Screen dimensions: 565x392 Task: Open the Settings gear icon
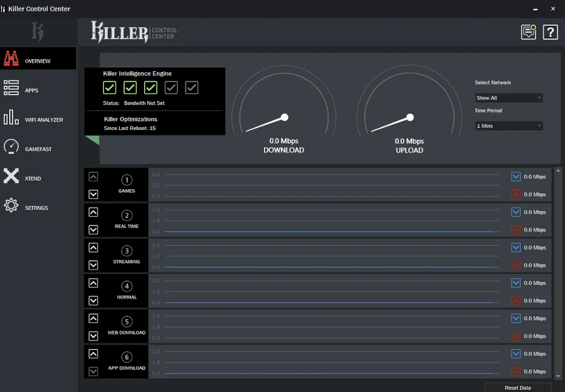11,205
